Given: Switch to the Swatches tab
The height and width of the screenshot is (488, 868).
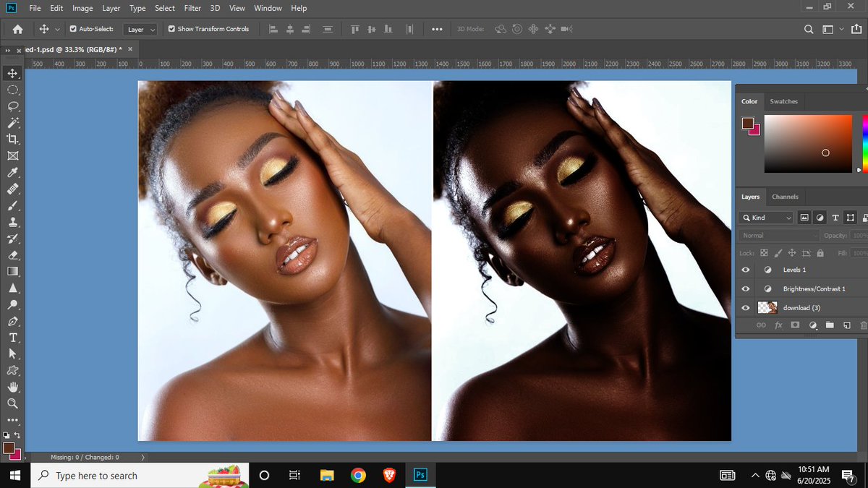Looking at the screenshot, I should tap(783, 101).
